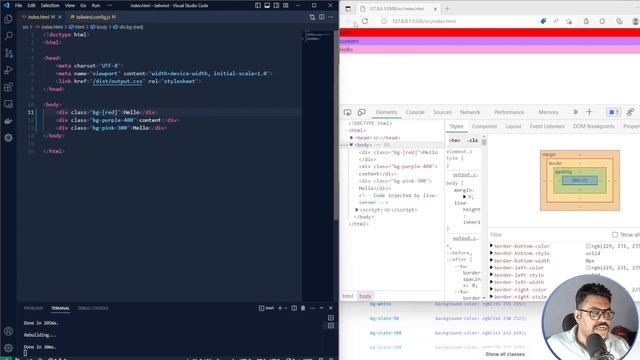Open the Search view in VS Code

[8, 36]
